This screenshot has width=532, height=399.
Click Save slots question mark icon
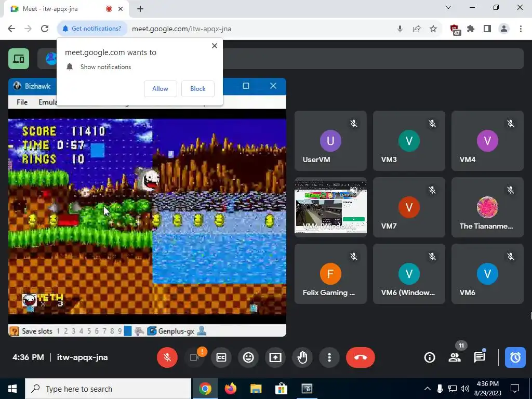[14, 331]
